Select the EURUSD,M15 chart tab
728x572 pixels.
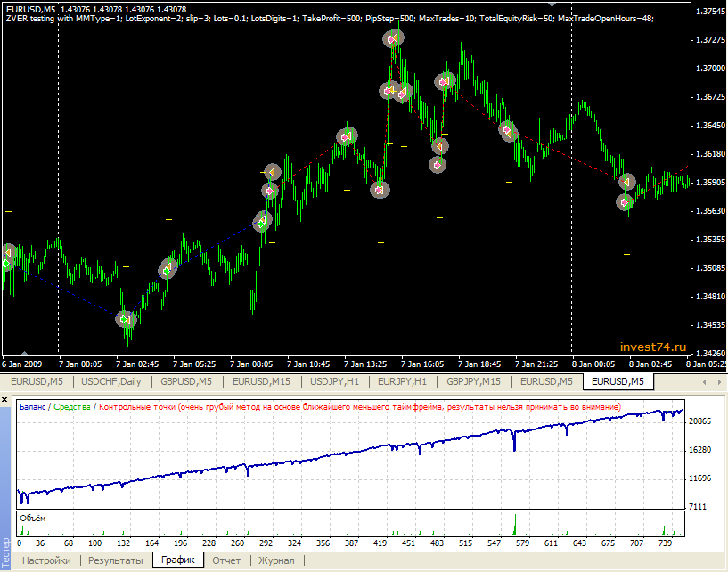(x=261, y=381)
